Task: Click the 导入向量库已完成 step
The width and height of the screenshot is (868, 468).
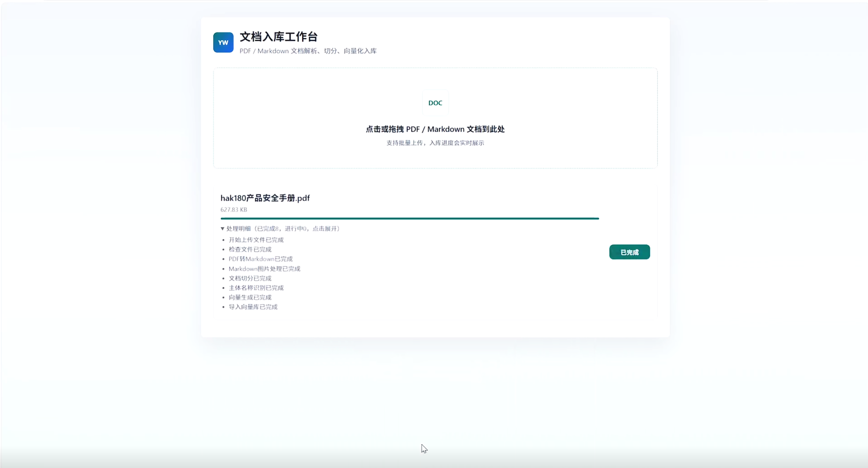Action: point(253,307)
